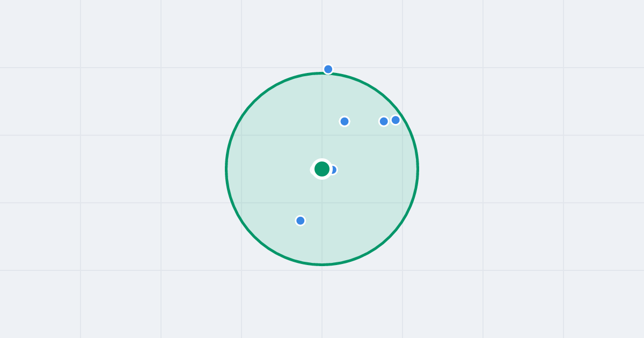Select the large green center marker
644x338 pixels.
322,169
